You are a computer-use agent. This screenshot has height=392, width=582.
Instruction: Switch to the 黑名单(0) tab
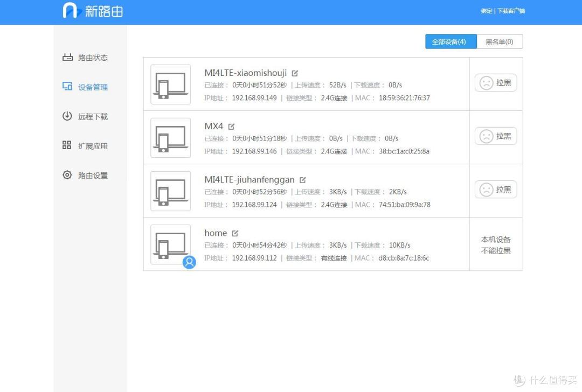pyautogui.click(x=500, y=41)
